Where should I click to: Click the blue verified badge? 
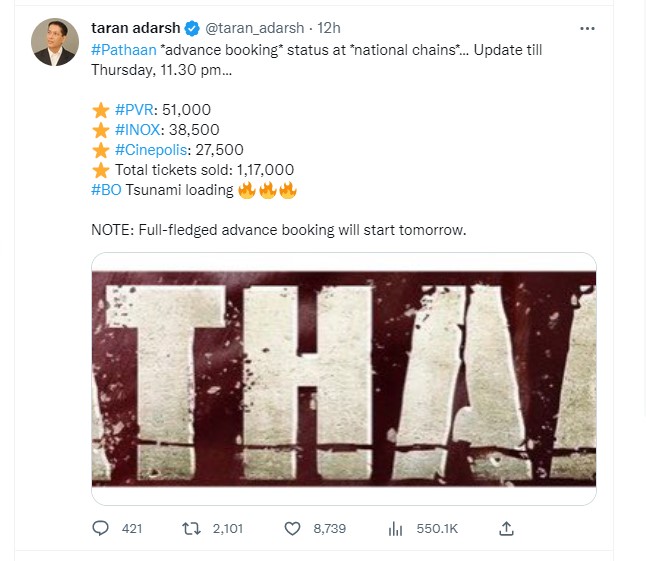click(194, 29)
